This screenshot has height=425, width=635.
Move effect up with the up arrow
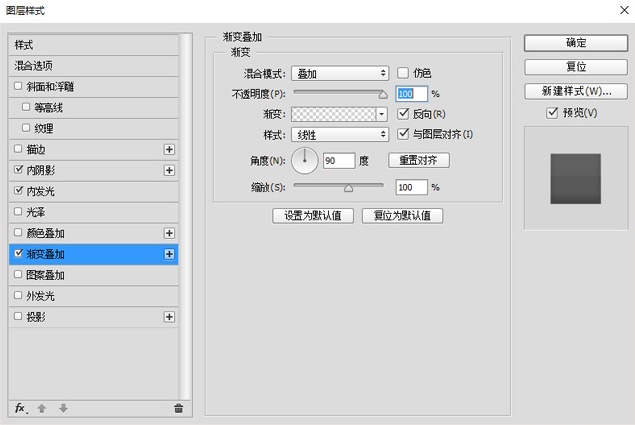coord(42,408)
